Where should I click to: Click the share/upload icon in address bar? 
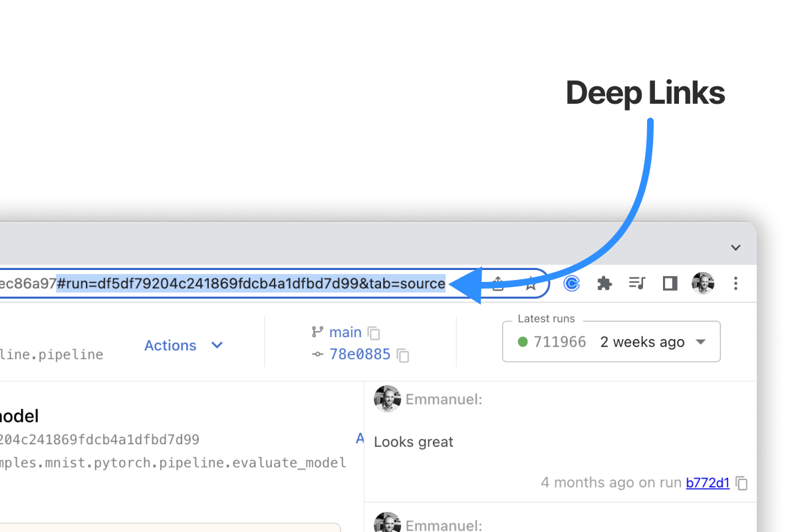pos(497,283)
